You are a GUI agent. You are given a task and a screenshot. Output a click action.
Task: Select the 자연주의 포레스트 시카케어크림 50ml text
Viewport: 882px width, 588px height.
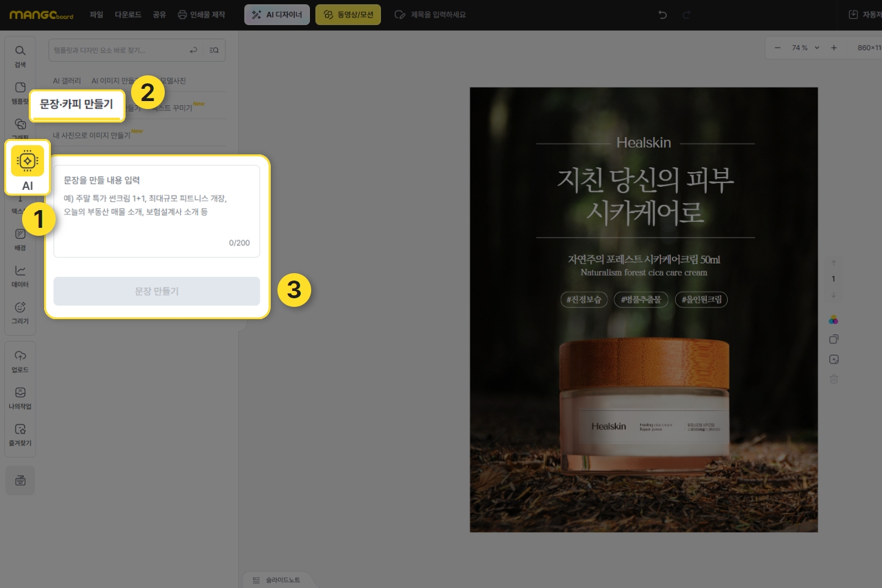644,260
